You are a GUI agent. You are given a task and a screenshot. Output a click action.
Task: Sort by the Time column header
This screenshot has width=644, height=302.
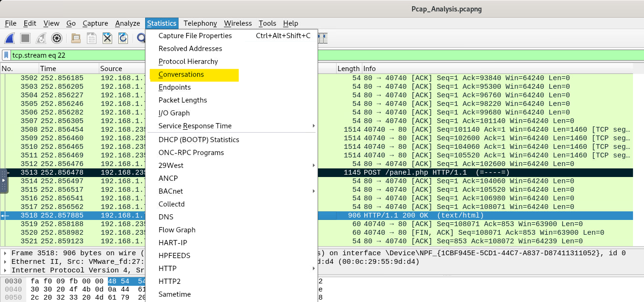[68, 69]
